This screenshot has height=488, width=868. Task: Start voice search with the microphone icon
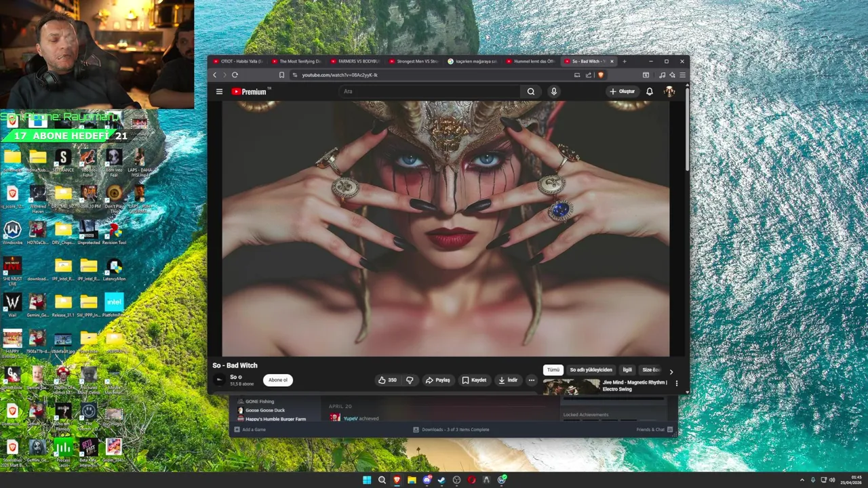pos(554,91)
